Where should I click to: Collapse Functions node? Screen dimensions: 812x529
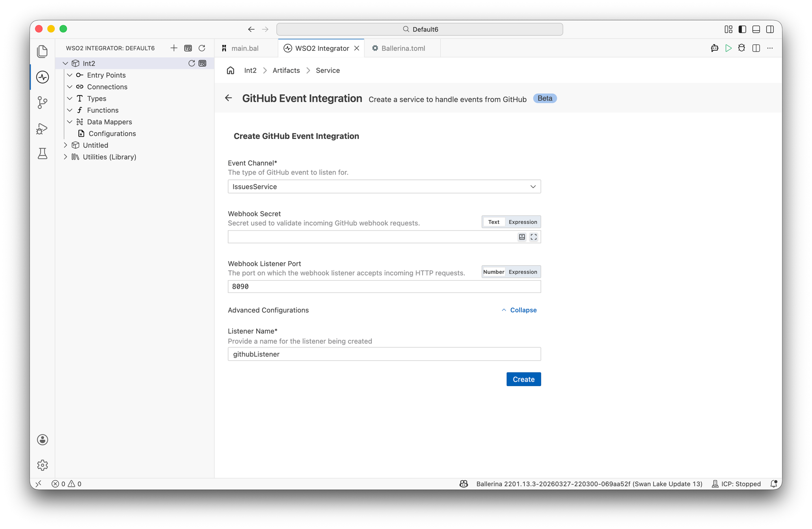(70, 110)
